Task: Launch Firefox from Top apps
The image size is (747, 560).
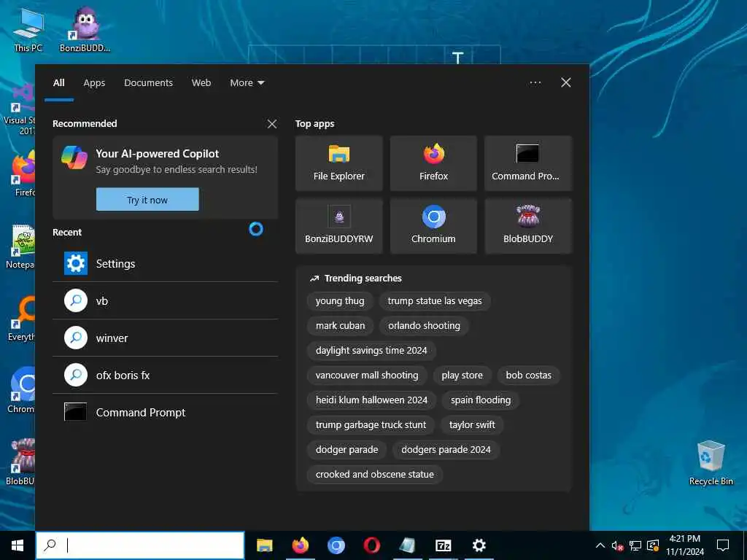Action: pyautogui.click(x=433, y=163)
